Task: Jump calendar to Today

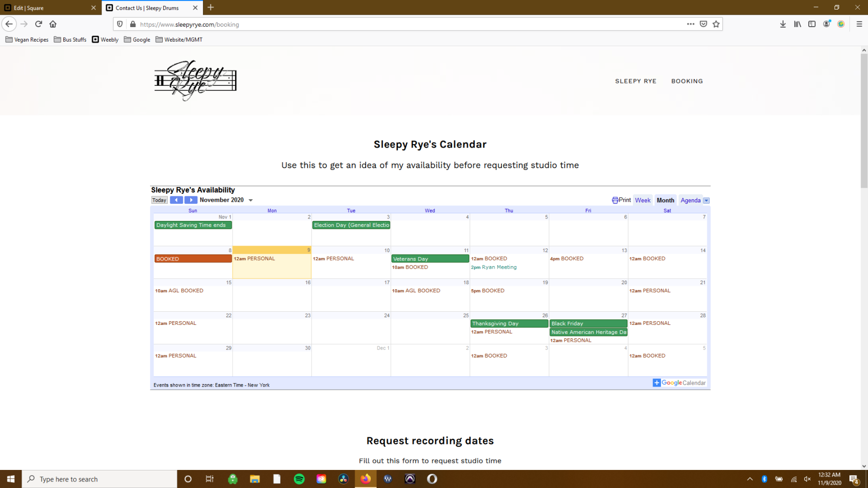Action: point(159,200)
